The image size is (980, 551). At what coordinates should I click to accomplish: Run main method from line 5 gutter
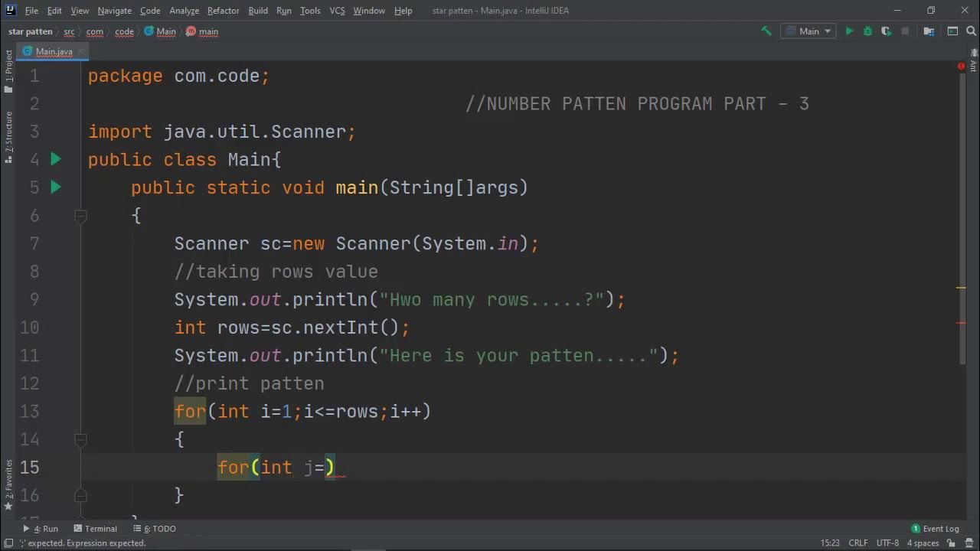click(56, 187)
